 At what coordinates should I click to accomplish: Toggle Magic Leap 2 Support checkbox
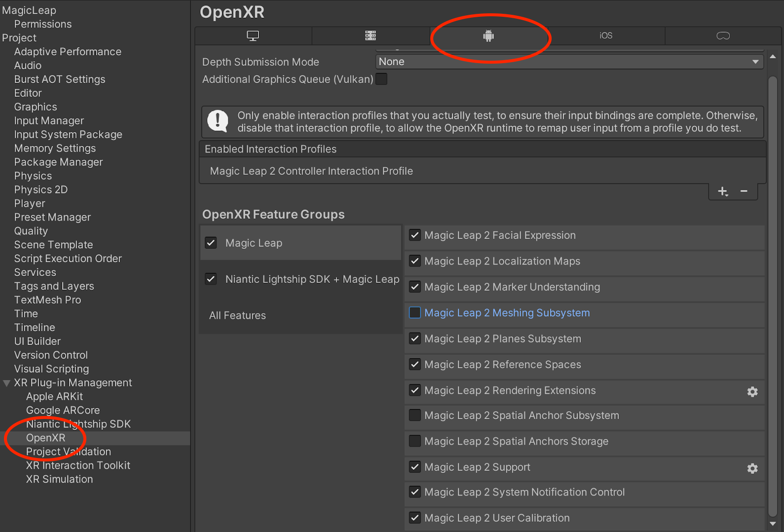(x=415, y=467)
